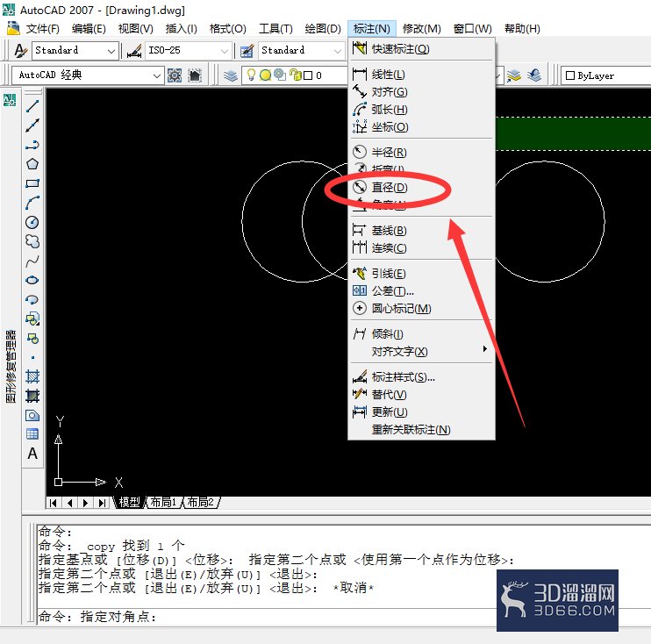Viewport: 651px width, 644px height.
Task: Choose 直径(D) diameter dimension
Action: 421,187
